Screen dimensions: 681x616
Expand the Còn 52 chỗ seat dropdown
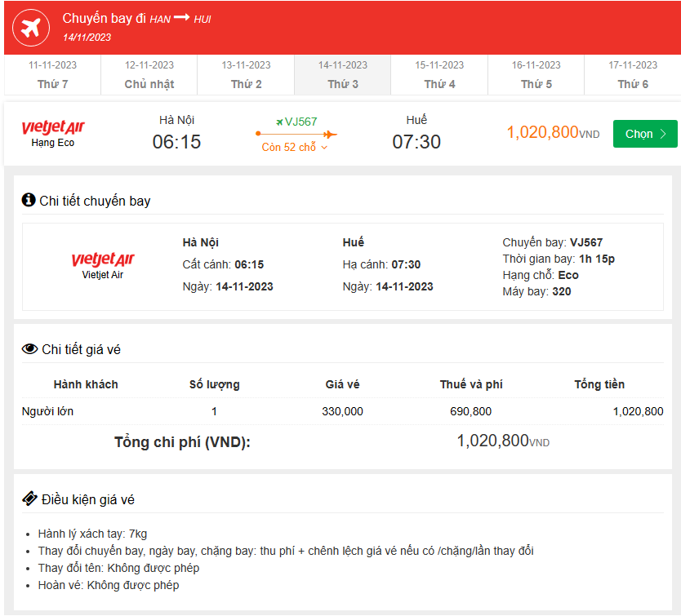tap(295, 148)
